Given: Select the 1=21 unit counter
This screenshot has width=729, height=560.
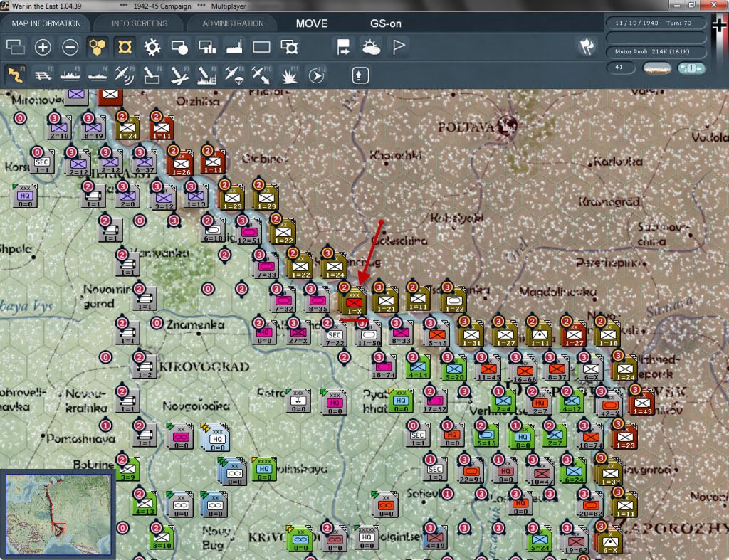Looking at the screenshot, I should 386,301.
